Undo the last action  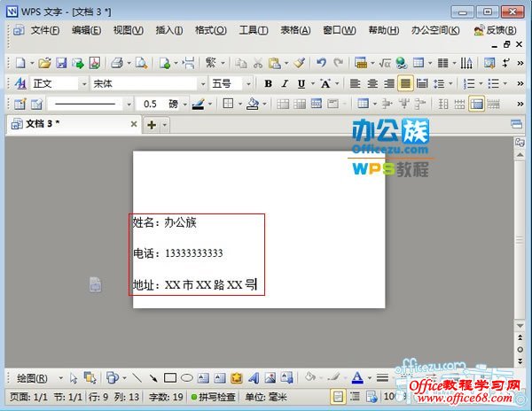pos(321,63)
